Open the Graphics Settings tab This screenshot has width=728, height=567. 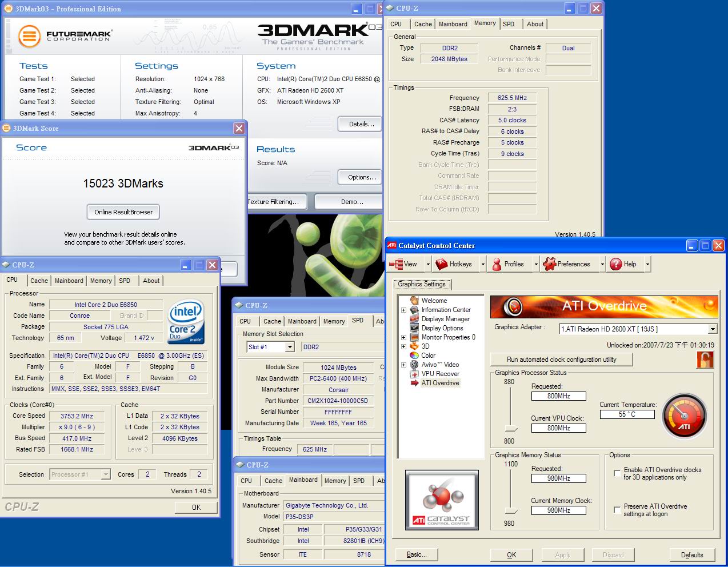[x=422, y=284]
